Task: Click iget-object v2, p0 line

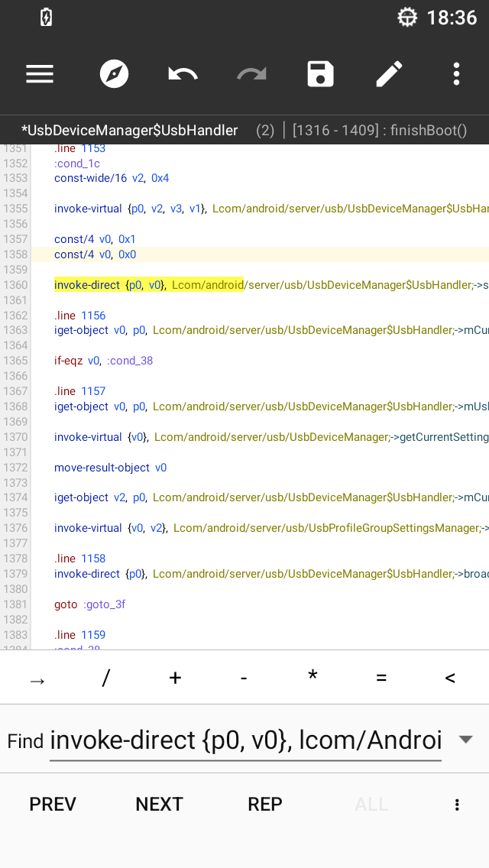Action: pos(271,497)
